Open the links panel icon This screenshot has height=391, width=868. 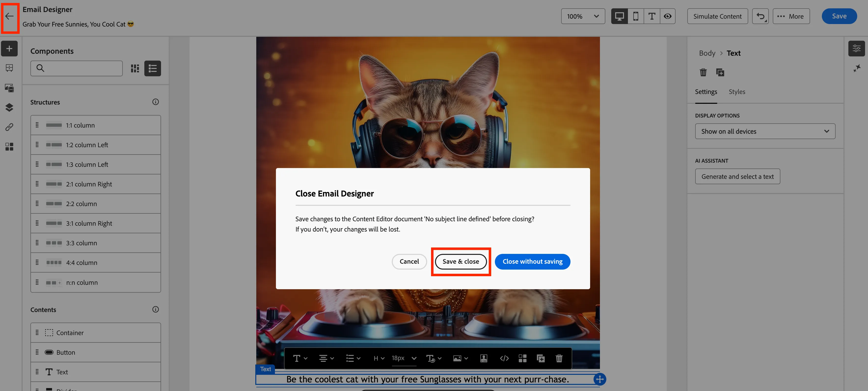[x=9, y=127]
